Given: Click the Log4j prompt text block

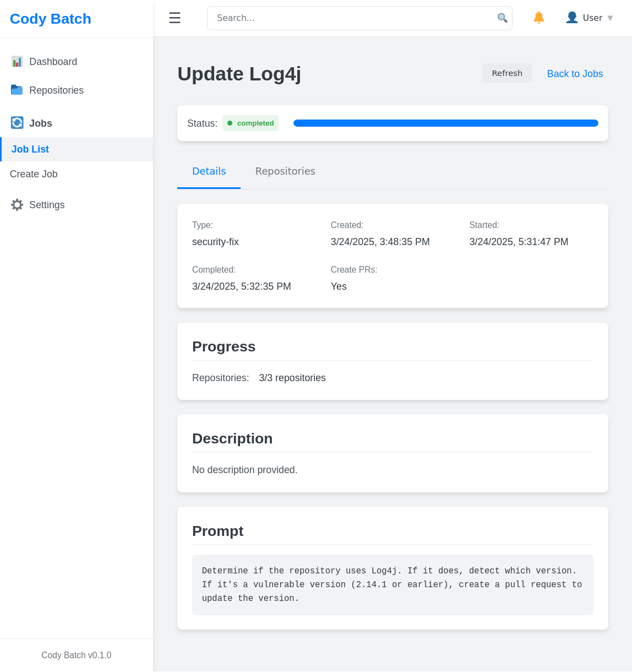Looking at the screenshot, I should [x=392, y=584].
